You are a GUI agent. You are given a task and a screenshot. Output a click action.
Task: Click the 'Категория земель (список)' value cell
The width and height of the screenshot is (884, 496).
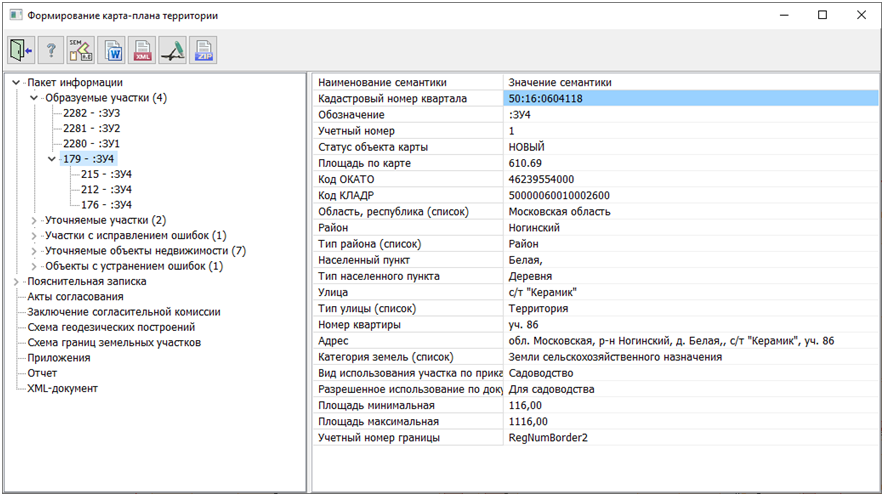pos(615,357)
